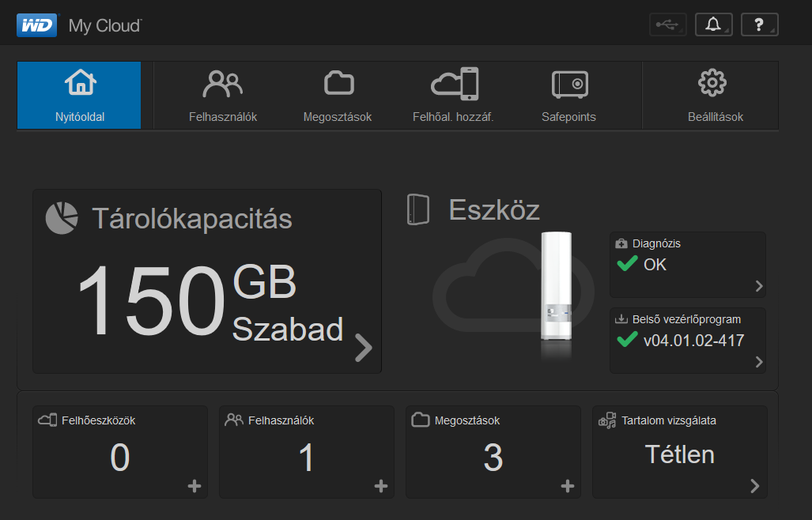The height and width of the screenshot is (520, 812).
Task: Expand the Tartalom vizsgálata arrow
Action: (754, 485)
